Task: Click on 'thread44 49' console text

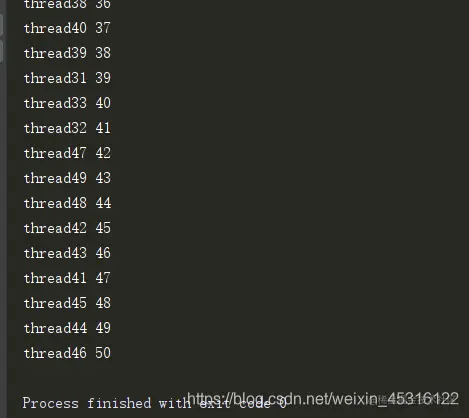Action: pos(67,328)
